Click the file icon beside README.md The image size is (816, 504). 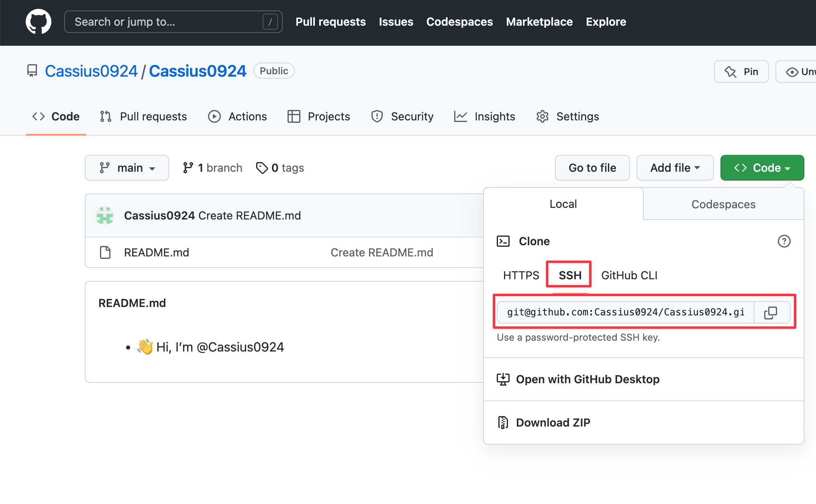coord(105,252)
